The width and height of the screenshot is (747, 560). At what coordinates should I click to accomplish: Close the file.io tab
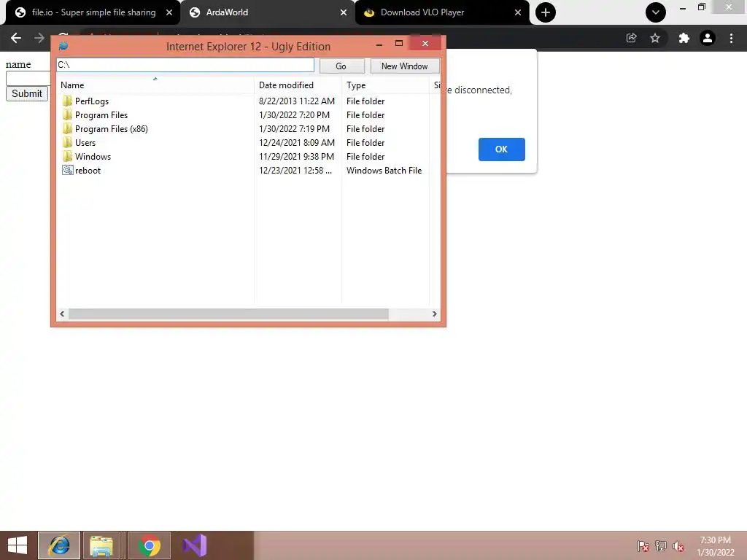coord(169,12)
